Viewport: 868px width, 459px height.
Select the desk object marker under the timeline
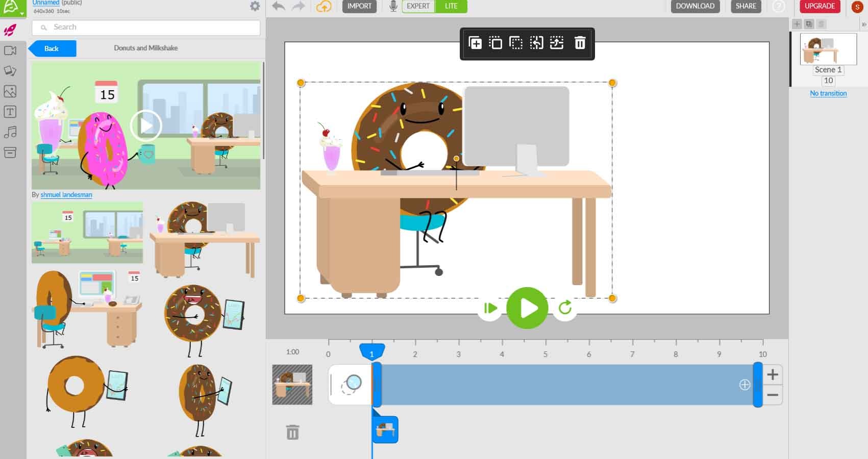[385, 430]
